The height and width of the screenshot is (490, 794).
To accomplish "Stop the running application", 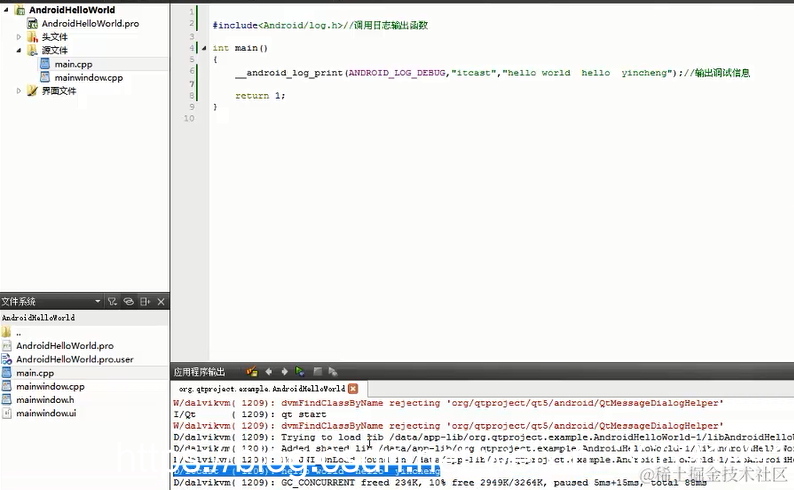I will tap(317, 372).
